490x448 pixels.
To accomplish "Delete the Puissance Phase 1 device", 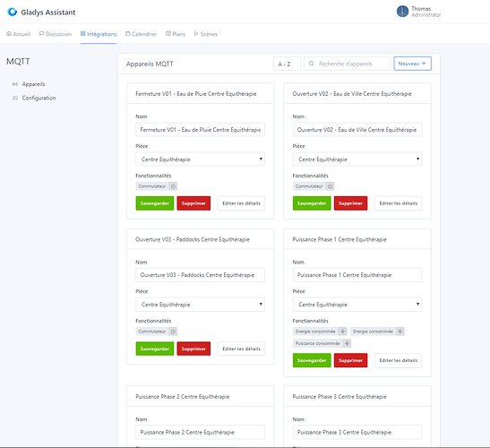I will coord(350,360).
